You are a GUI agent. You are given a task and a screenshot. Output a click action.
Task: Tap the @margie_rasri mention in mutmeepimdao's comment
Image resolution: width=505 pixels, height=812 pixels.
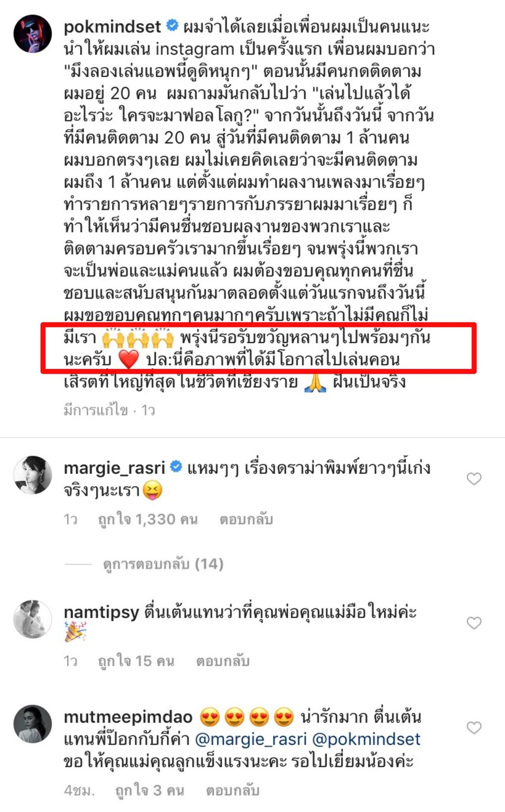(251, 739)
